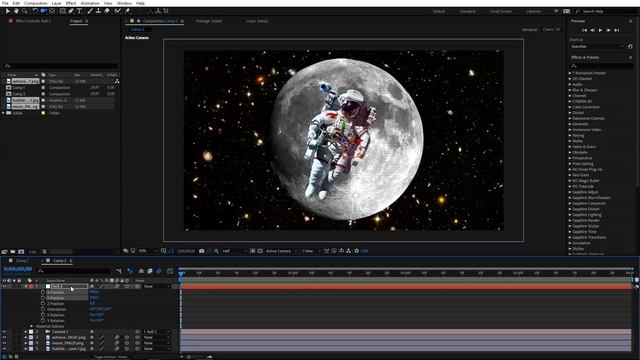Click the current timecode display in timeline
This screenshot has width=640, height=360.
click(18, 269)
